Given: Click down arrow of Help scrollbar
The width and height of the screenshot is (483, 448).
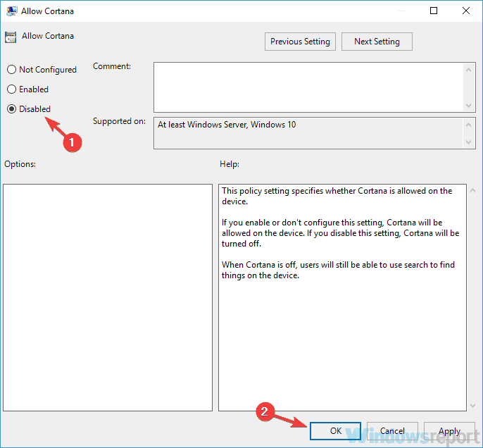Looking at the screenshot, I should [472, 406].
